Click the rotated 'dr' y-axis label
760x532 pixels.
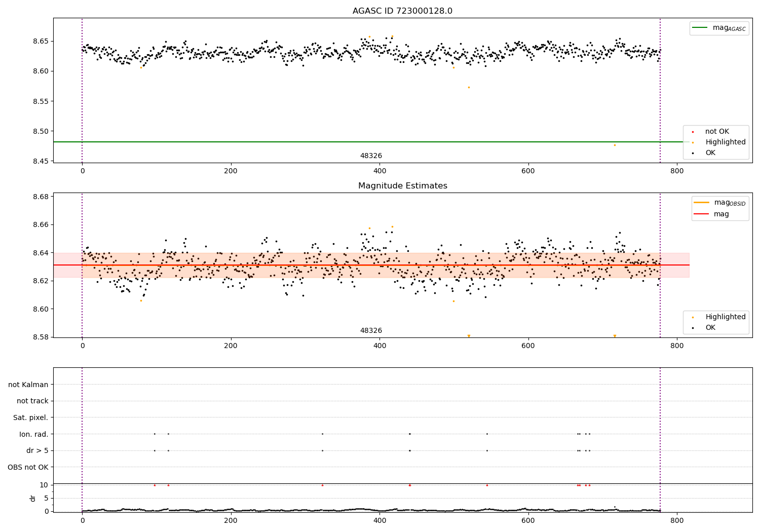(33, 498)
